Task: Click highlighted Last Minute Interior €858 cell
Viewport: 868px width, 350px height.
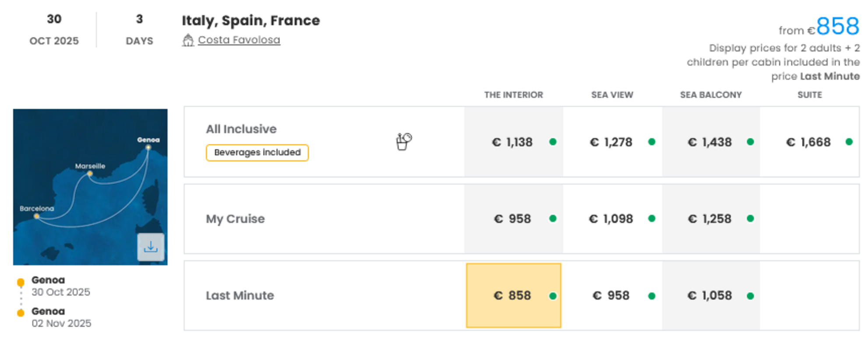Action: [513, 296]
